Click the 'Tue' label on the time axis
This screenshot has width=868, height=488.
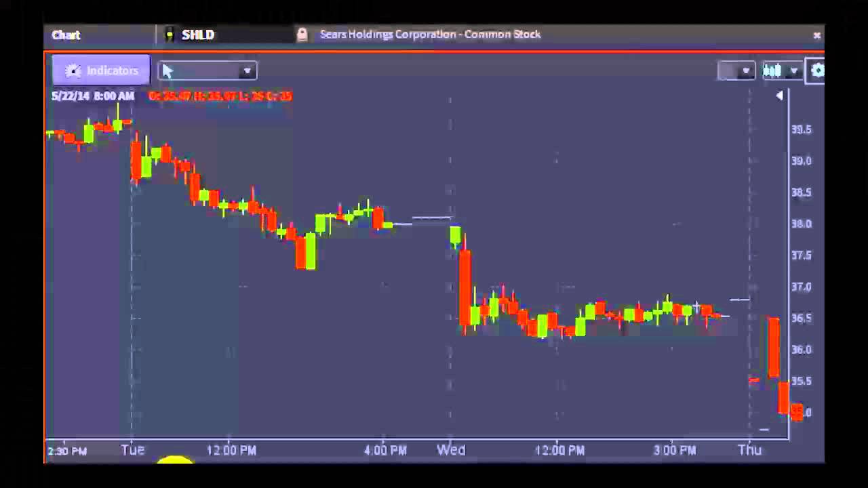(x=132, y=450)
